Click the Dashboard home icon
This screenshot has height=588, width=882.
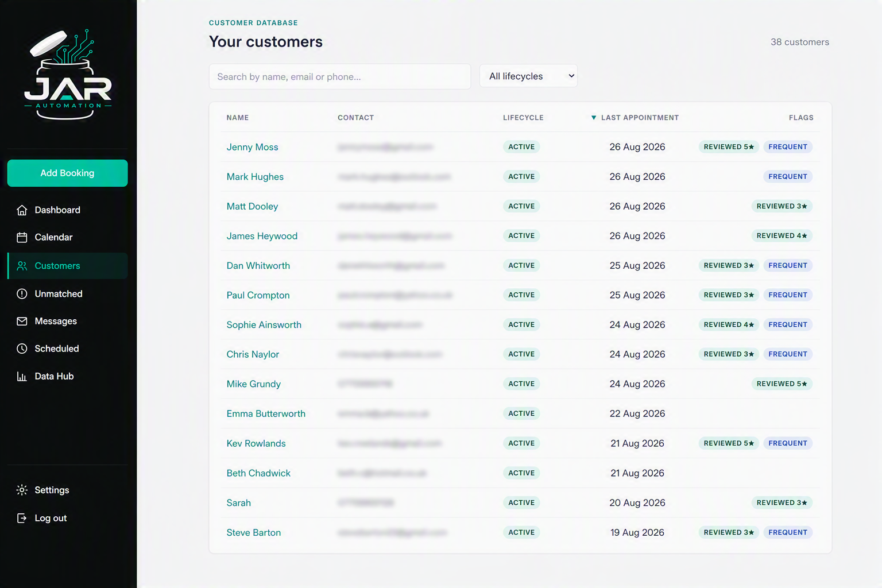coord(22,210)
